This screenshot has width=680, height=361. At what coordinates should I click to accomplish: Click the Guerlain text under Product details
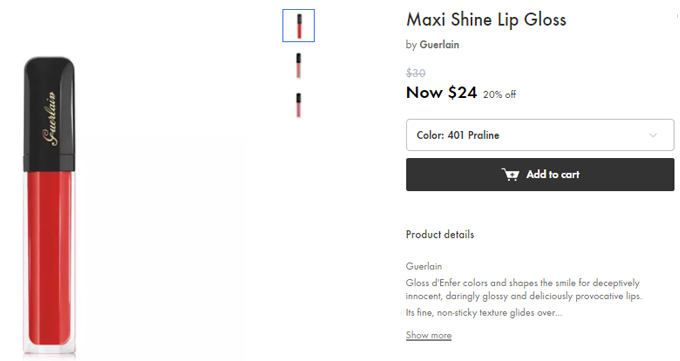click(424, 266)
